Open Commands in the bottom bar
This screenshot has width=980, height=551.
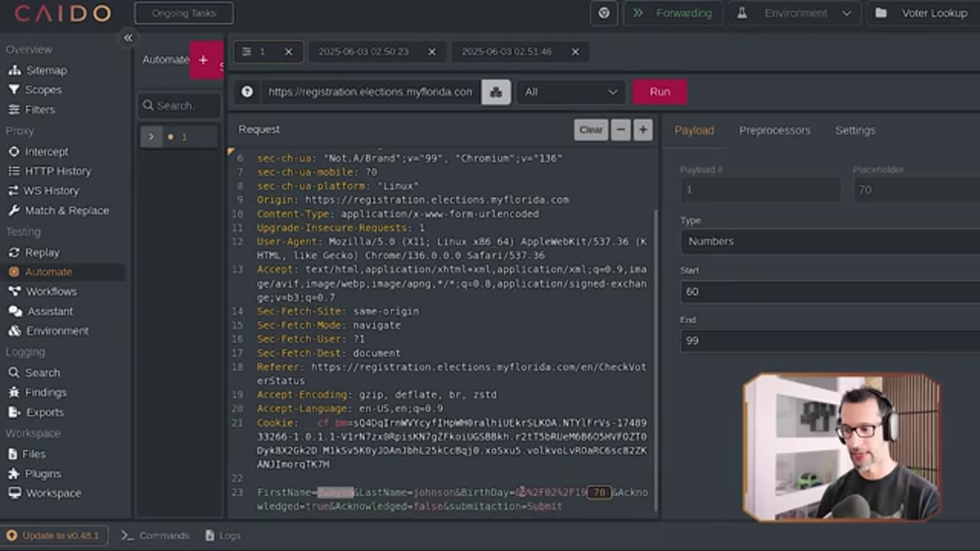coord(155,536)
